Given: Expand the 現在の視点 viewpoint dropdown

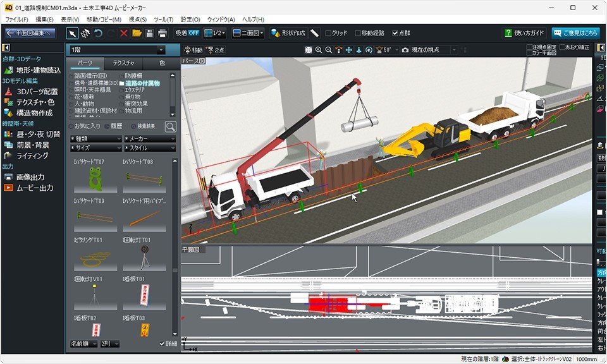Looking at the screenshot, I should (453, 50).
